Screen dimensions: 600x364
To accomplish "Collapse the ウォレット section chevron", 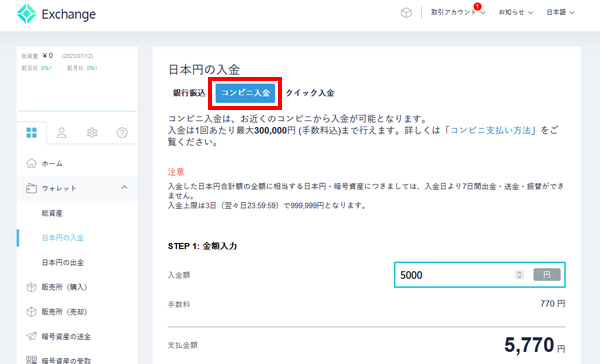I will 124,188.
